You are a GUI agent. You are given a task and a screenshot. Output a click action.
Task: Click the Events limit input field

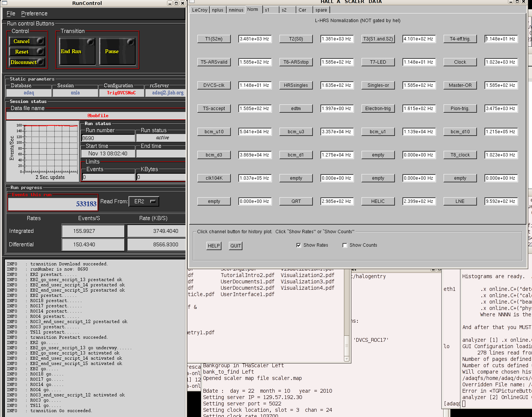(109, 177)
